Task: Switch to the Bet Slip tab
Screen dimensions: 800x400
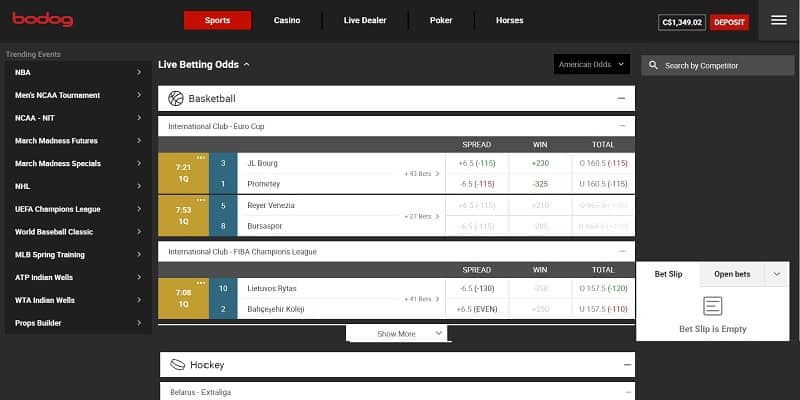Action: point(668,274)
